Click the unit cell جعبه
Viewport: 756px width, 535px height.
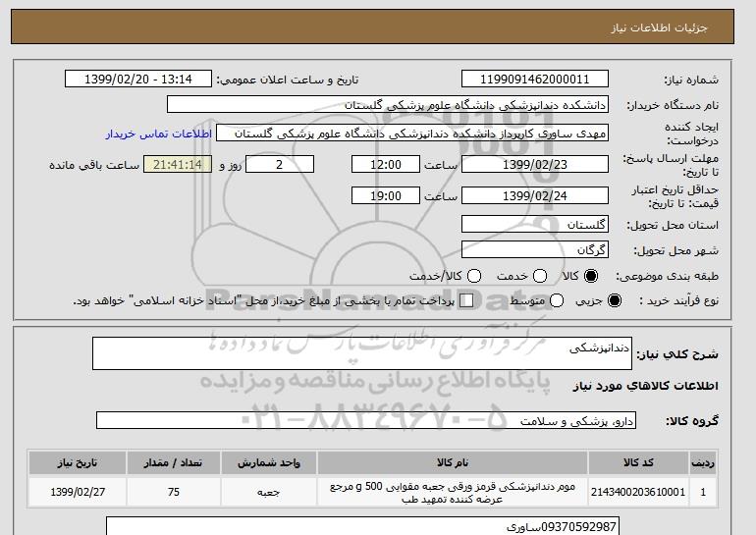coord(269,492)
